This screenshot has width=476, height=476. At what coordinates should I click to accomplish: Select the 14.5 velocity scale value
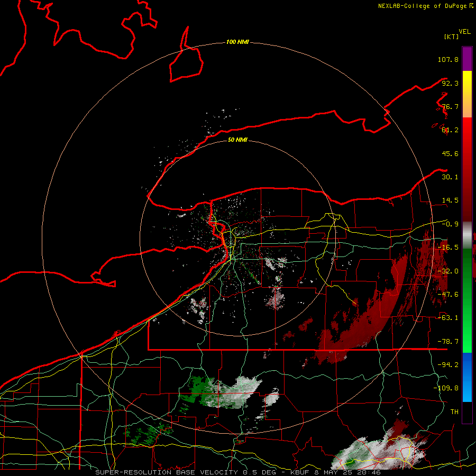click(x=450, y=200)
